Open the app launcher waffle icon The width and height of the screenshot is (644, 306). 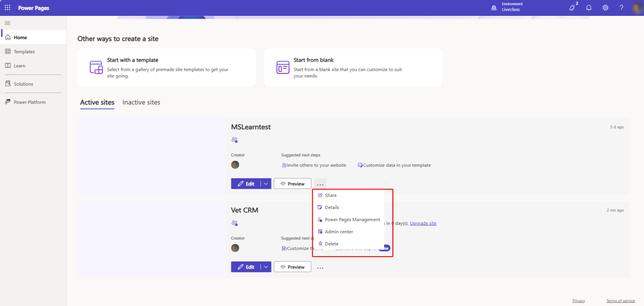pos(7,8)
